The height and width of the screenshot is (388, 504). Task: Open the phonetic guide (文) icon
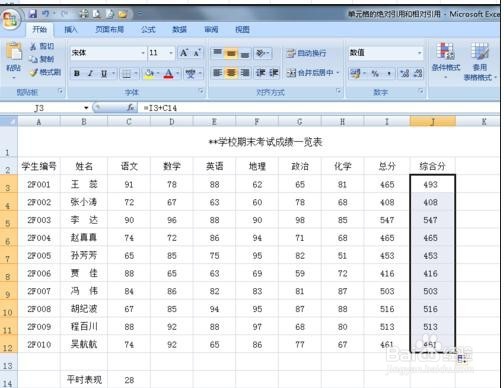click(x=190, y=73)
